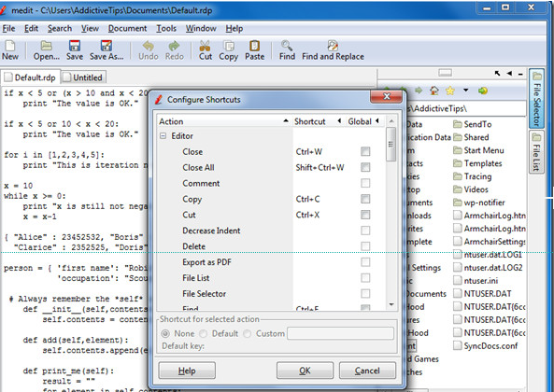This screenshot has width=554, height=392.
Task: Click the bookmarks star icon in File Selector
Action: pos(450,91)
